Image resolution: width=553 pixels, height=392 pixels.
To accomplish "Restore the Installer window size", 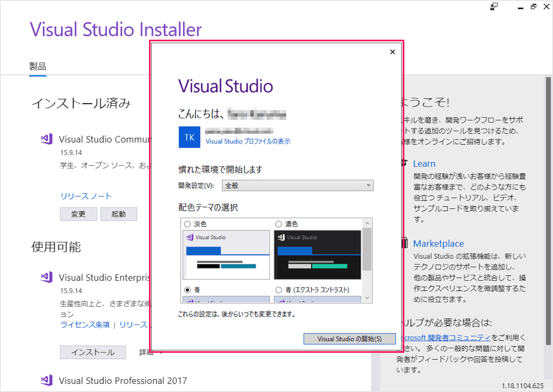I will [534, 6].
